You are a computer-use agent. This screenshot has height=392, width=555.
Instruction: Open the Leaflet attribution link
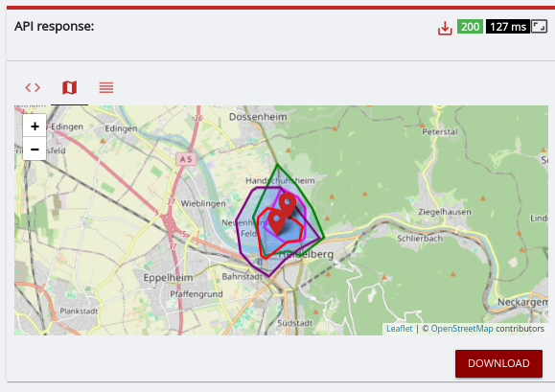coord(400,329)
